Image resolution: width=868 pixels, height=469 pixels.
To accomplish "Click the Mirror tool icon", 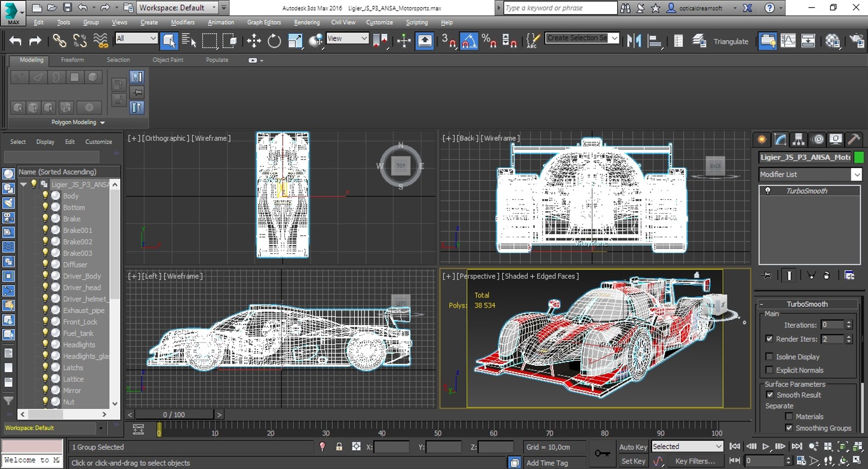I will (x=634, y=41).
